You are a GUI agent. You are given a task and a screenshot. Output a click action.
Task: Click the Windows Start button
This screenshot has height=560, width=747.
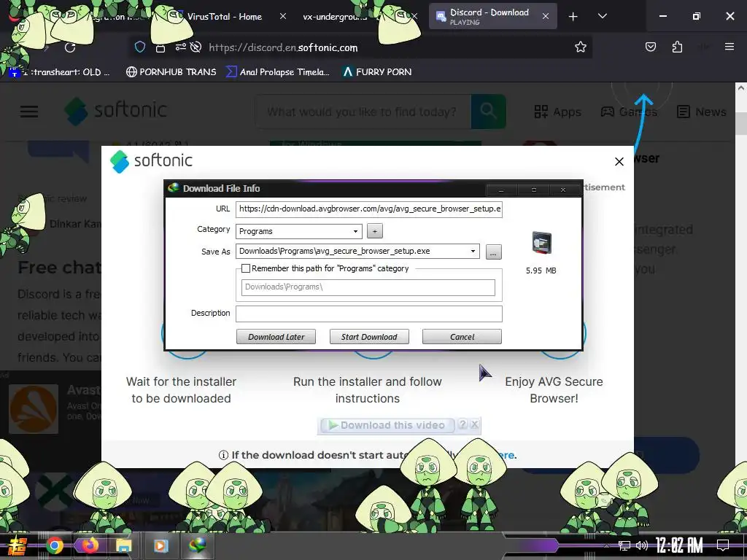click(x=18, y=545)
